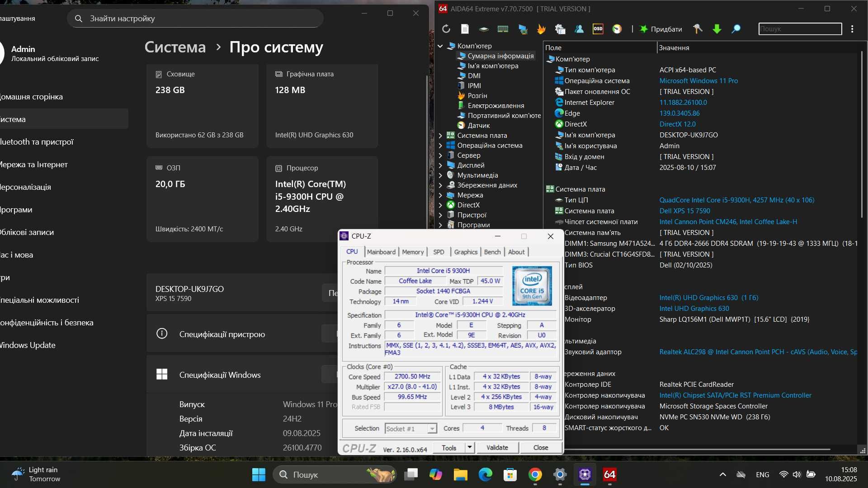Click the hammer icon in AIDA64 toolbar
The image size is (868, 488).
[698, 29]
